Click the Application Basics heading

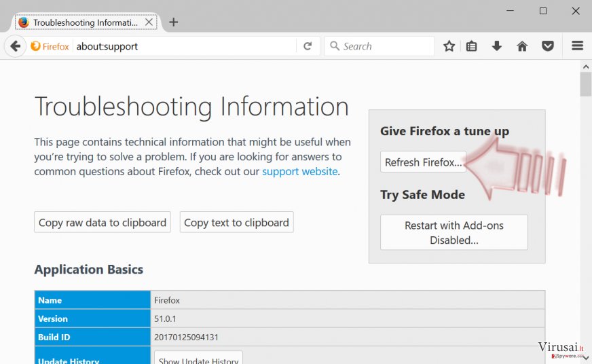coord(89,269)
